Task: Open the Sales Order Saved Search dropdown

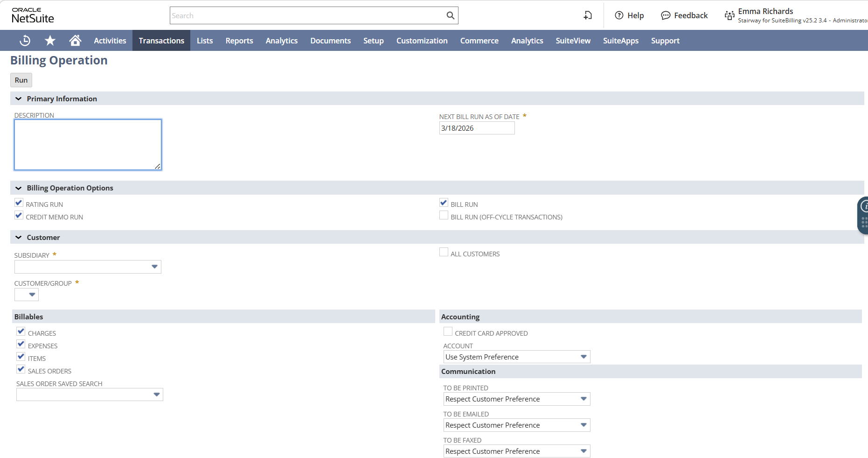Action: (x=156, y=395)
